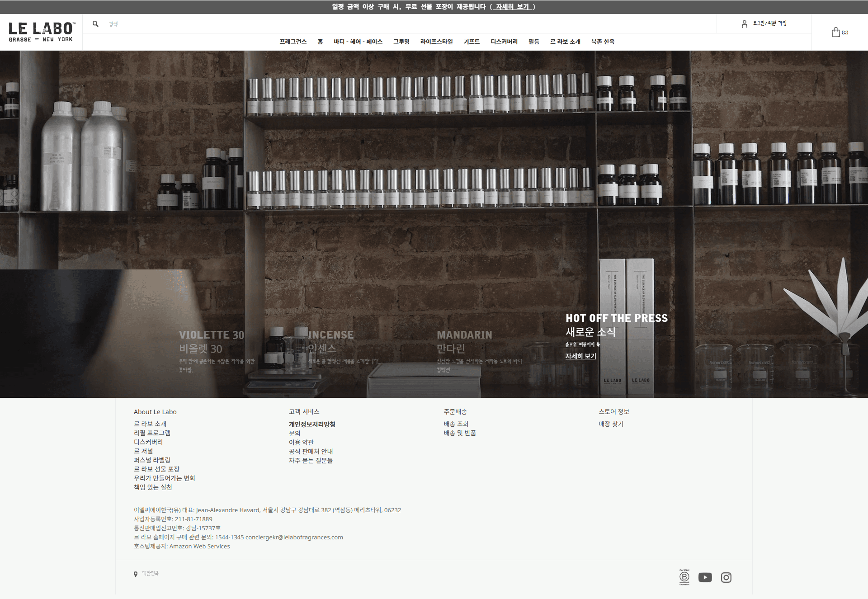Open footer link 배송 및 반품

(x=460, y=433)
